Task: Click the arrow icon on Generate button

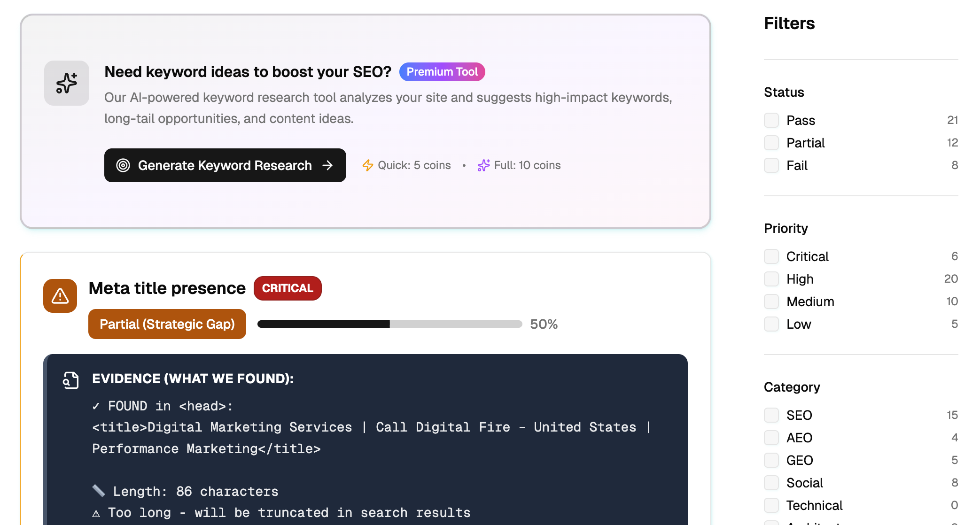Action: (327, 165)
